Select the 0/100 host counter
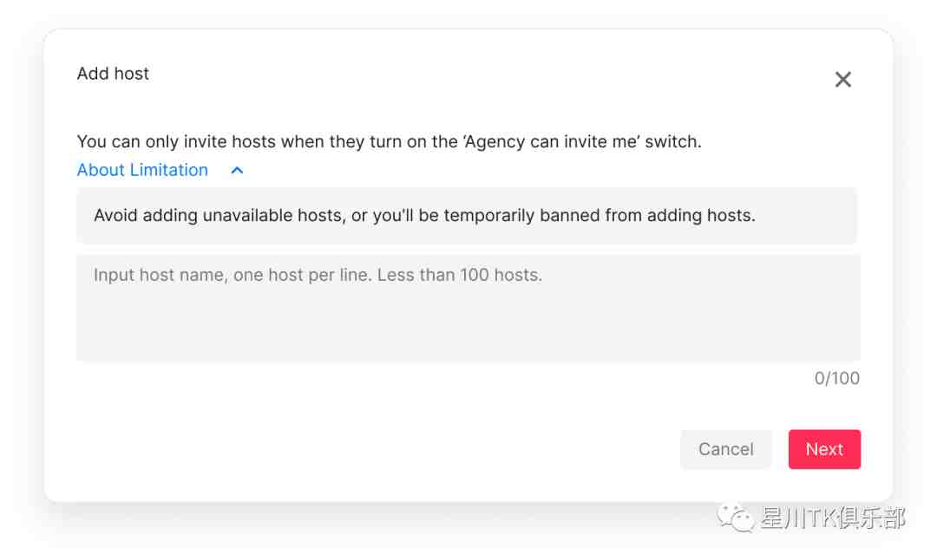 pos(836,378)
